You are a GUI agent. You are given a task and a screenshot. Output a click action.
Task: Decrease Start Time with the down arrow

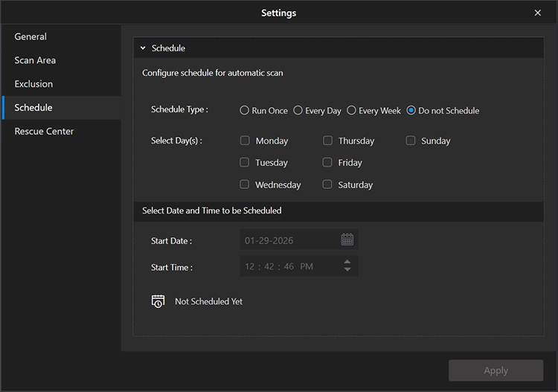point(347,269)
